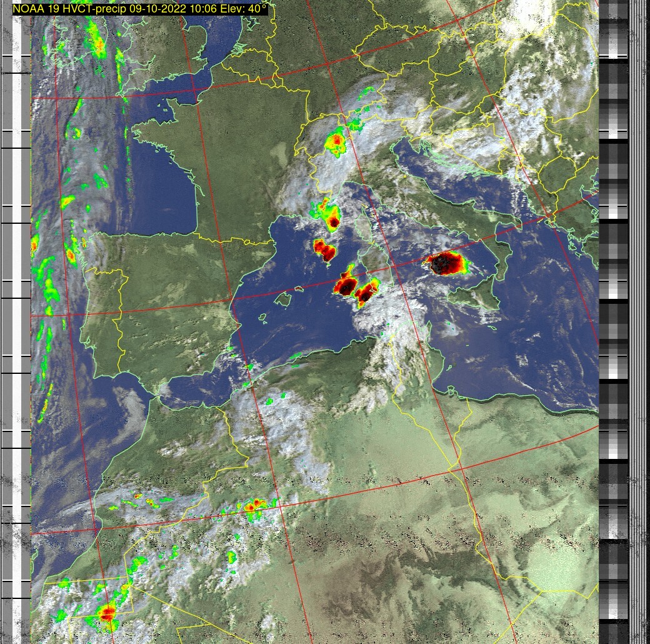Click the grayscale telemetry strip on the right edge
The width and height of the screenshot is (650, 644).
tap(613, 313)
